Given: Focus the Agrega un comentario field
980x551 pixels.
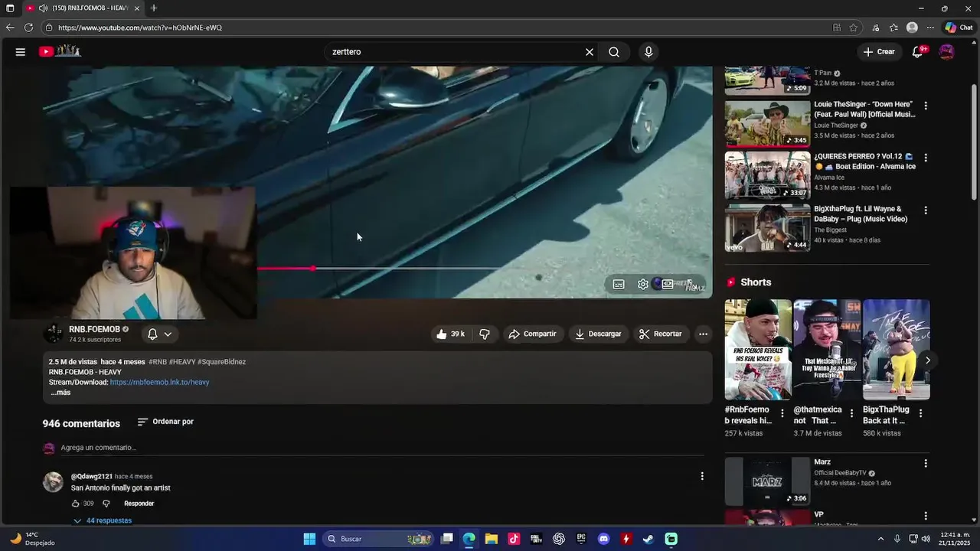Looking at the screenshot, I should pos(382,448).
